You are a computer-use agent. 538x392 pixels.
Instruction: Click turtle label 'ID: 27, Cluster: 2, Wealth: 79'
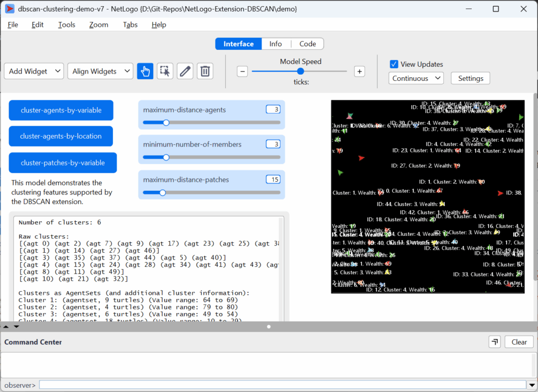426,166
